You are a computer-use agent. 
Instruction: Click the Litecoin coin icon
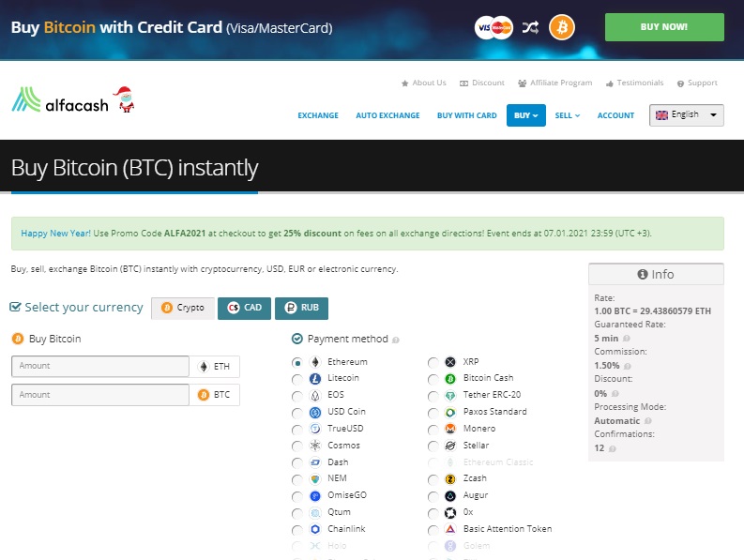pyautogui.click(x=315, y=379)
